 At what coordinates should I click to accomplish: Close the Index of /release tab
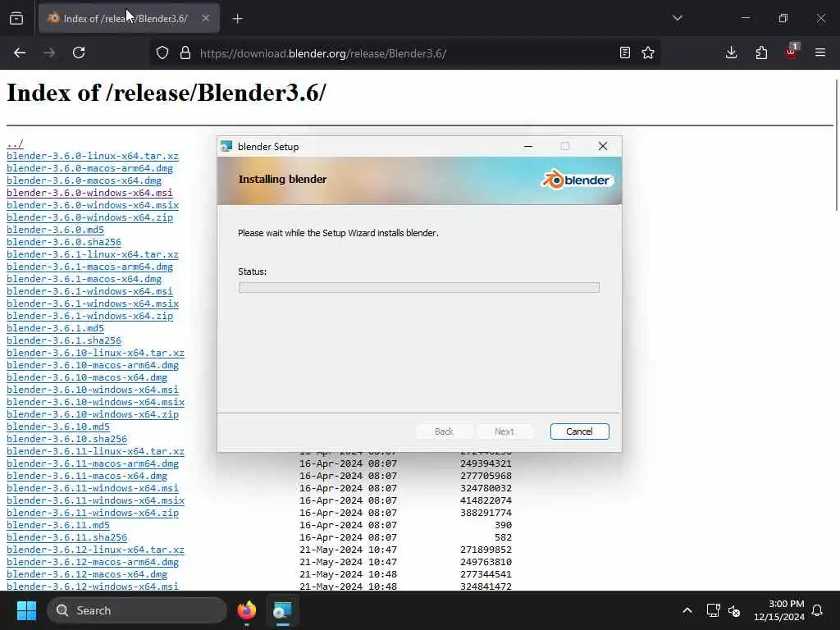click(206, 18)
